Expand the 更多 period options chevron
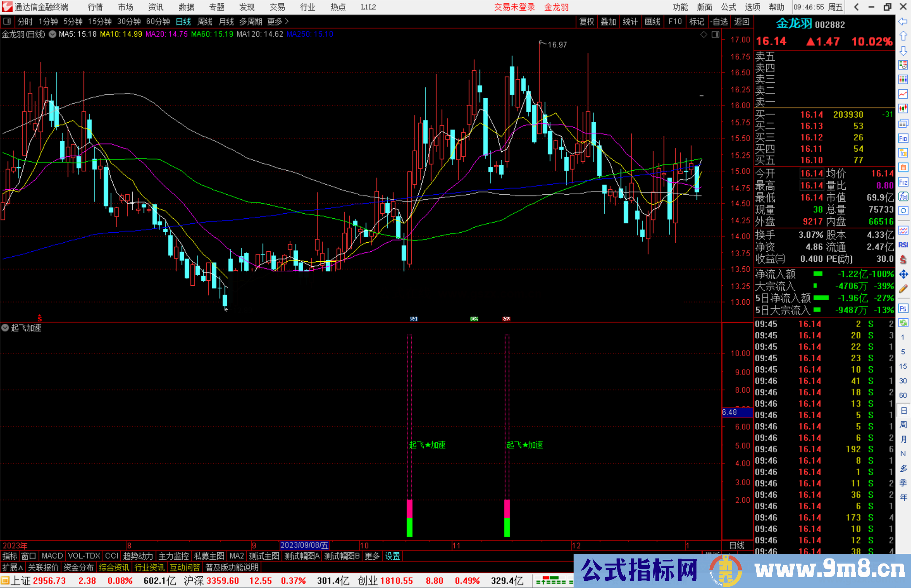 tap(287, 21)
